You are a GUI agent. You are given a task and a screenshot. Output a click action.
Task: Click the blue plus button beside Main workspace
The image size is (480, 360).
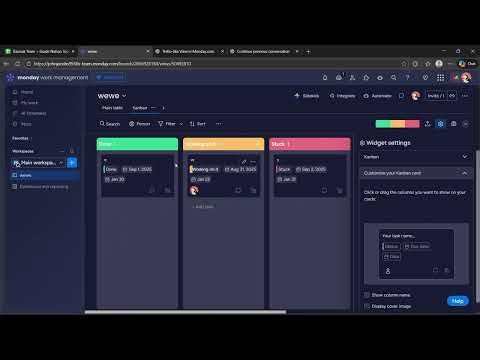pos(72,163)
